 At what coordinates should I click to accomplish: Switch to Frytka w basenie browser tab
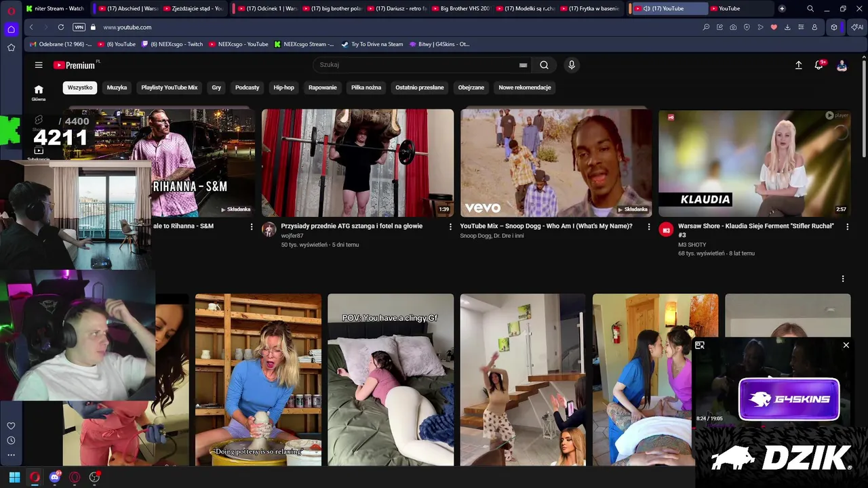(590, 8)
